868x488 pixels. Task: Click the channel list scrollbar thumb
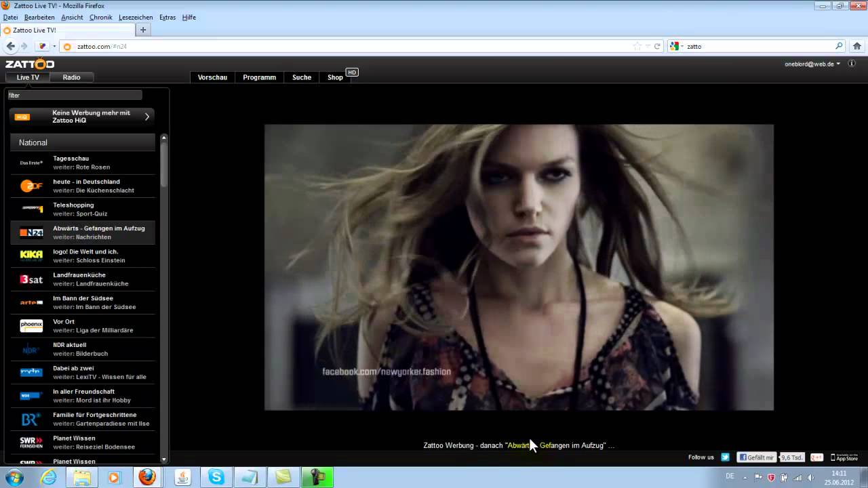point(163,165)
